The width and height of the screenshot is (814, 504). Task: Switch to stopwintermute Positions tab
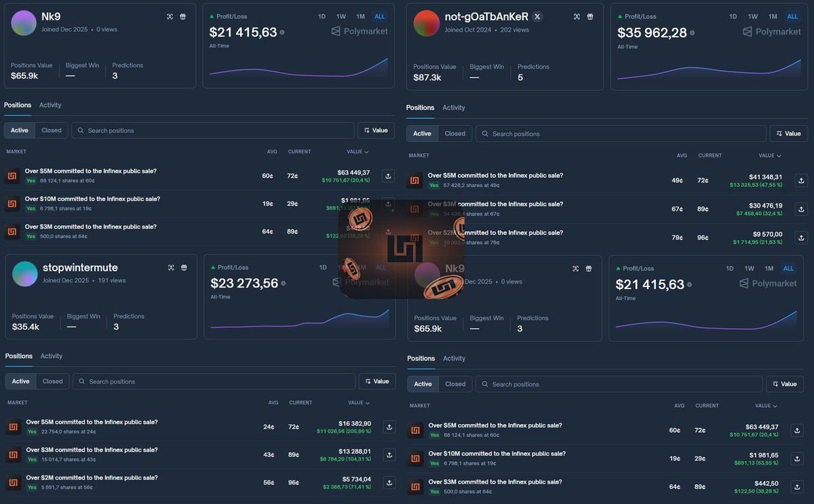[18, 355]
